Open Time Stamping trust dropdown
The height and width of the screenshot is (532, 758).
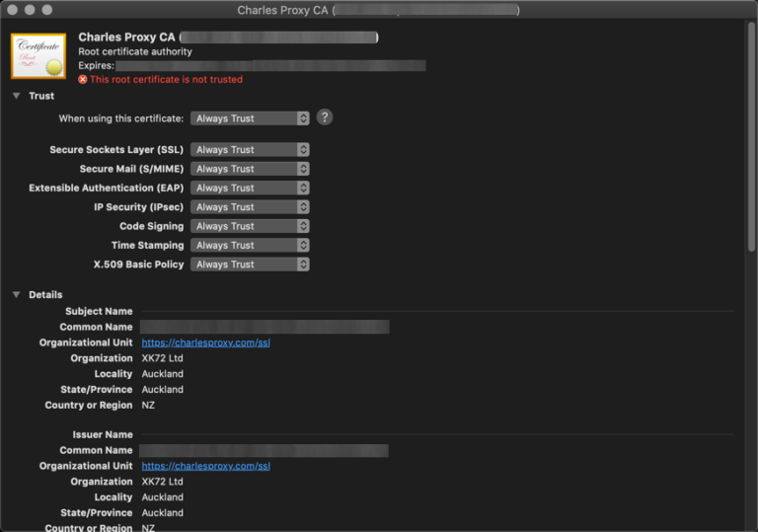tap(250, 245)
